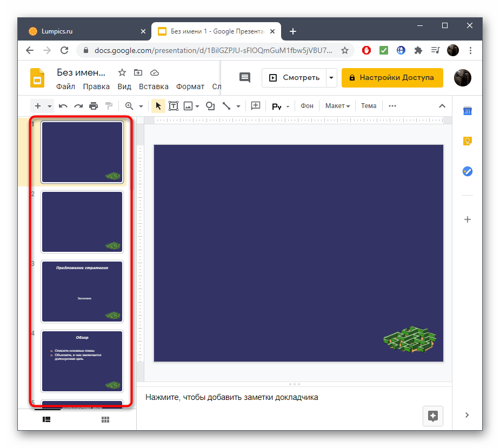Star the presentation with the star icon
Viewport: 500px width, 448px height.
[x=122, y=73]
